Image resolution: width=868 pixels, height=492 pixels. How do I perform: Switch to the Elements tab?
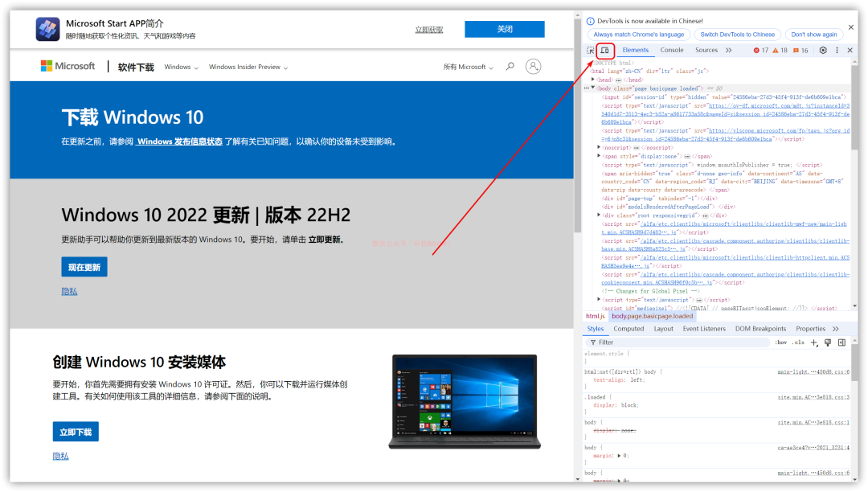pos(635,51)
